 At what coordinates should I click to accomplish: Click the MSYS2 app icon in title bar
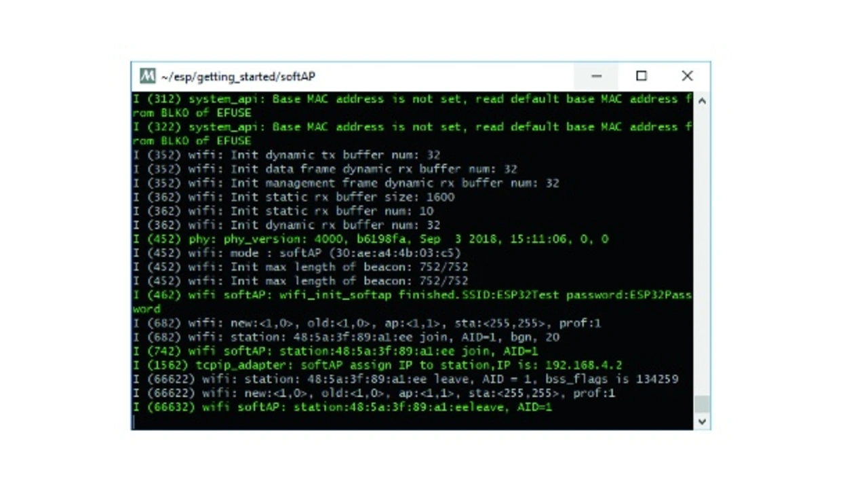[x=147, y=76]
